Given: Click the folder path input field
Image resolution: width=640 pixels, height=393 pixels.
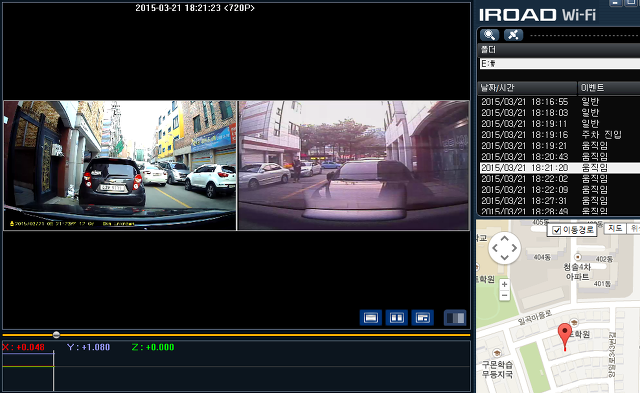Looking at the screenshot, I should coord(560,64).
